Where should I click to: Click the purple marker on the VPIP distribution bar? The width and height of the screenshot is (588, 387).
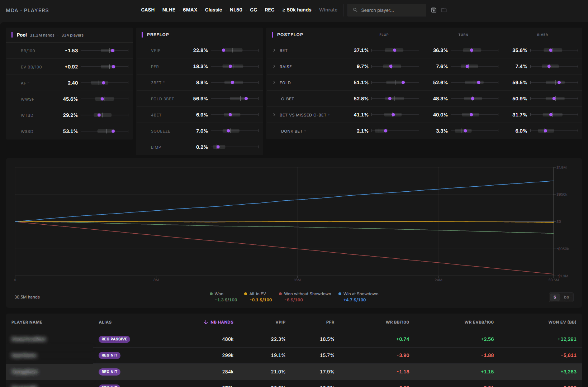(x=224, y=50)
